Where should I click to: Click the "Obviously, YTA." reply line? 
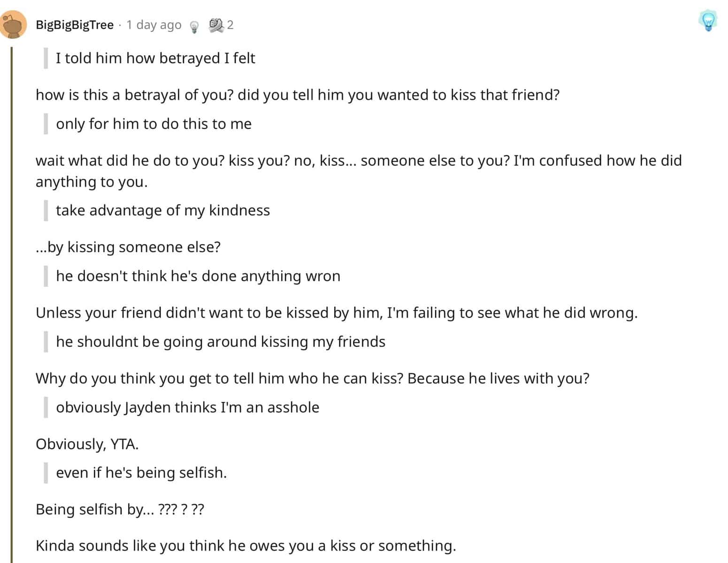(87, 444)
